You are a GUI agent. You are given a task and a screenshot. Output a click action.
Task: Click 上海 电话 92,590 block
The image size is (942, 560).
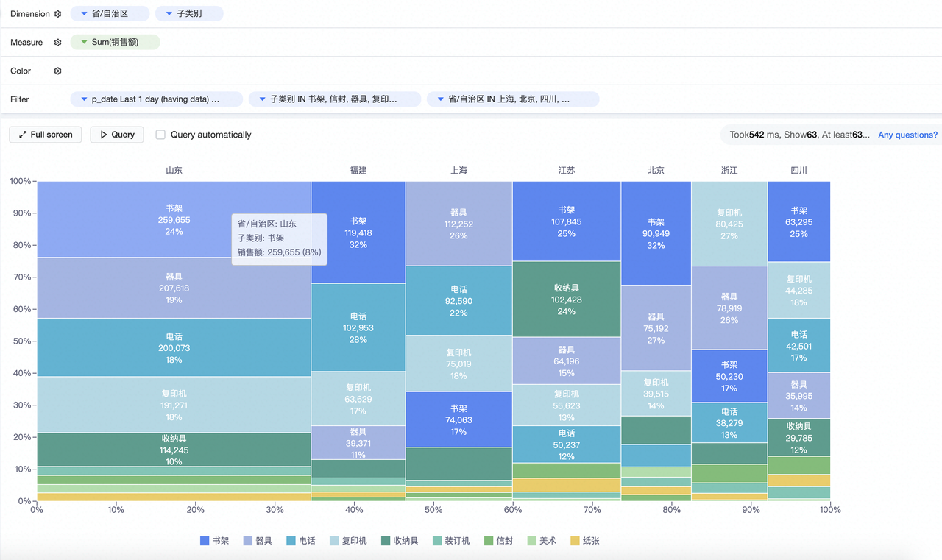458,300
